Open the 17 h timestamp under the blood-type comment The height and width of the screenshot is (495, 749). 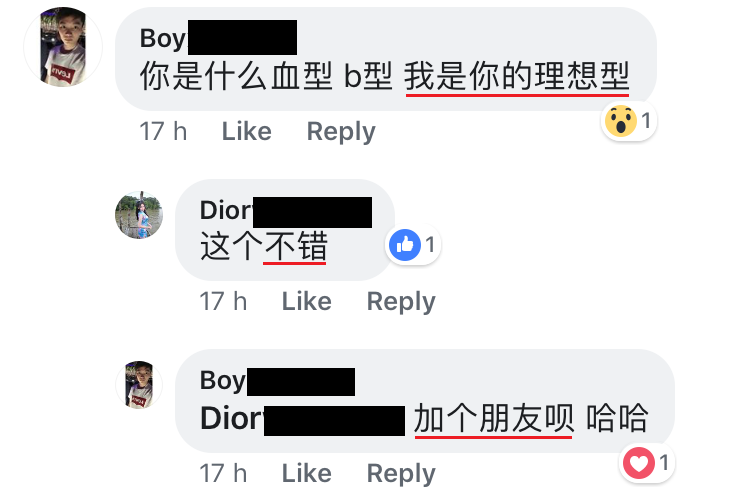click(163, 131)
